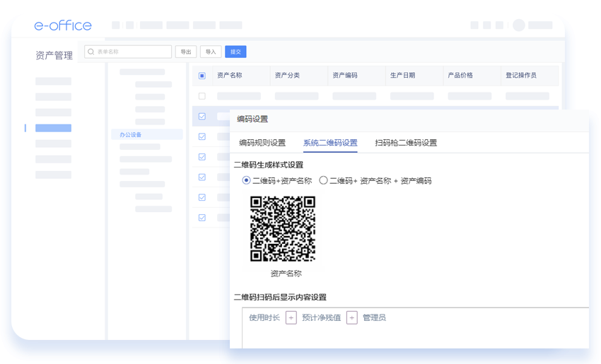Screen dimensions: 601x364
Task: Switch to the 编码规则设置 tab
Action: (262, 143)
